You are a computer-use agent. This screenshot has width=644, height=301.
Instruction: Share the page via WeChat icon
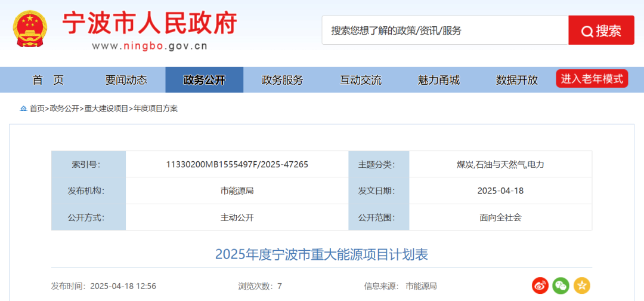click(561, 285)
